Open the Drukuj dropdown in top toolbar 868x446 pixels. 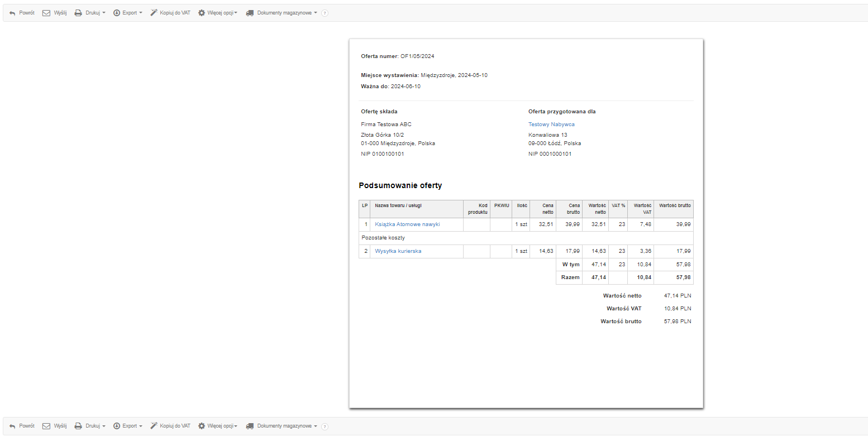coord(90,13)
